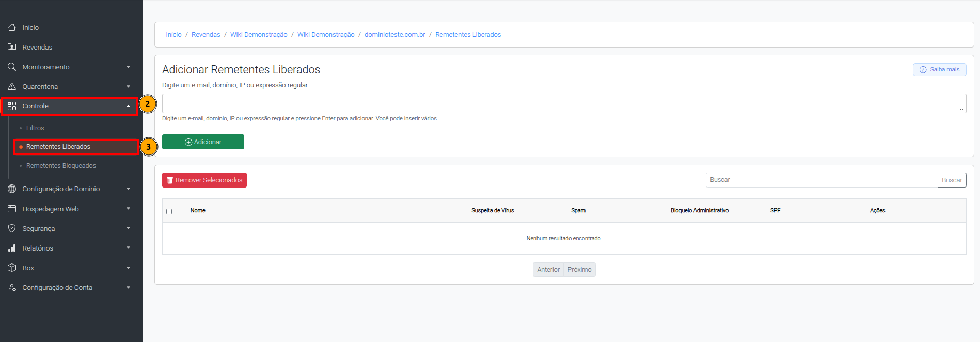
Task: Click the Remetentes Liberados breadcrumb link
Action: point(468,35)
